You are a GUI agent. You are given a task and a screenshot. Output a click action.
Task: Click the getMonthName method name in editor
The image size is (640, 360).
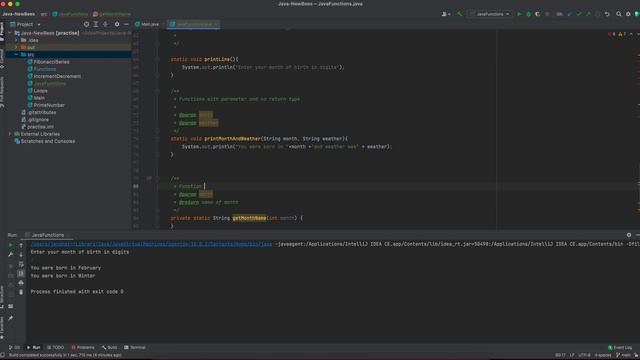pyautogui.click(x=249, y=218)
